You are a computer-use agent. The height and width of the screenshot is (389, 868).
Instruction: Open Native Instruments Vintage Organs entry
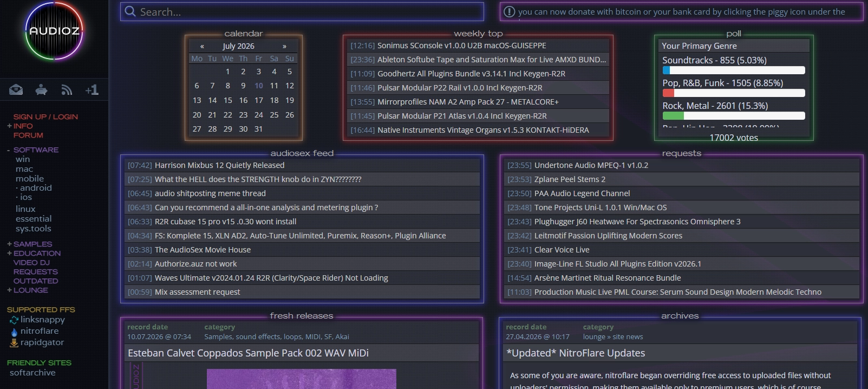483,130
